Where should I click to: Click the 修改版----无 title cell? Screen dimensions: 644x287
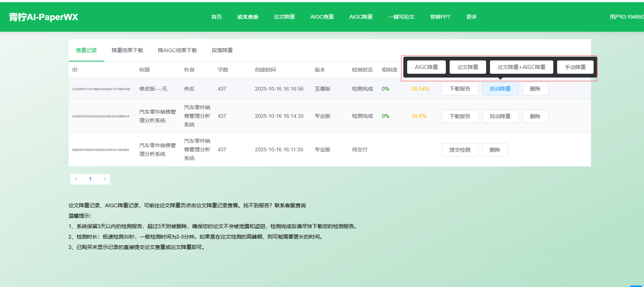[153, 89]
